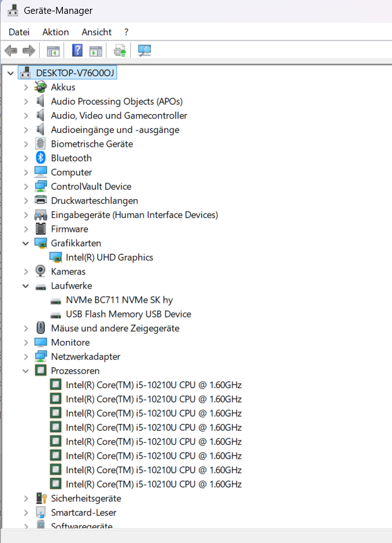
Task: Click the Bluetooth category icon
Action: 40,158
